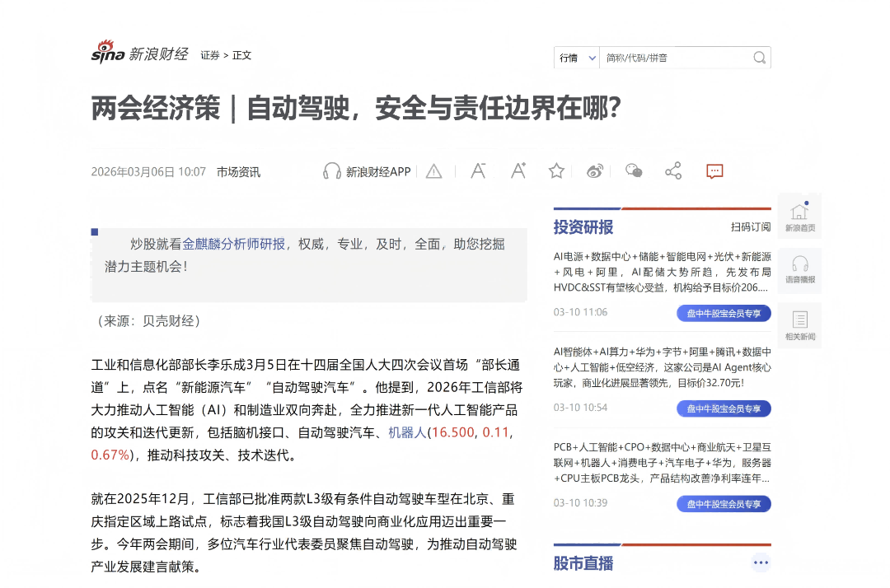
Task: Share article to Weibo icon
Action: (595, 171)
